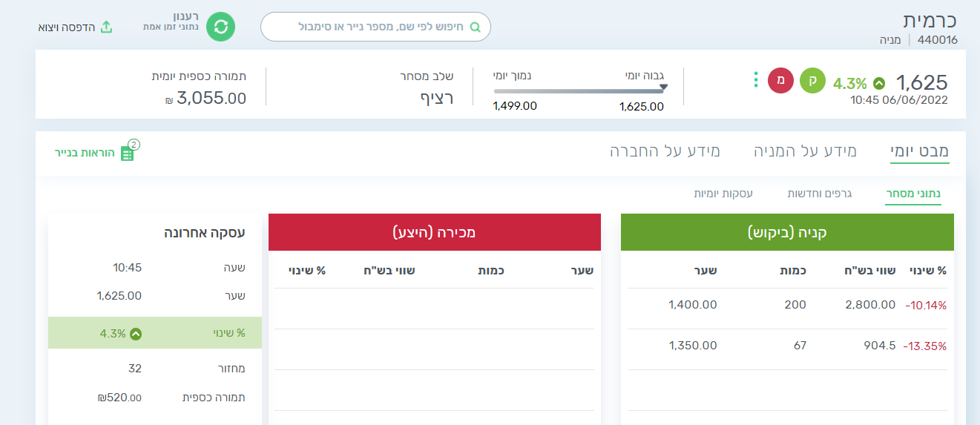This screenshot has height=425, width=980.
Task: Click the print and export upload icon
Action: pyautogui.click(x=106, y=27)
